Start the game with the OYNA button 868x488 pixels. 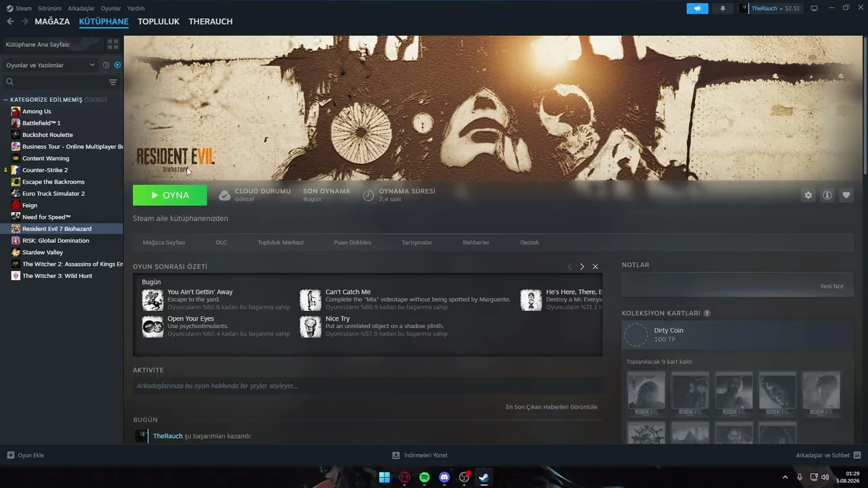click(x=170, y=195)
